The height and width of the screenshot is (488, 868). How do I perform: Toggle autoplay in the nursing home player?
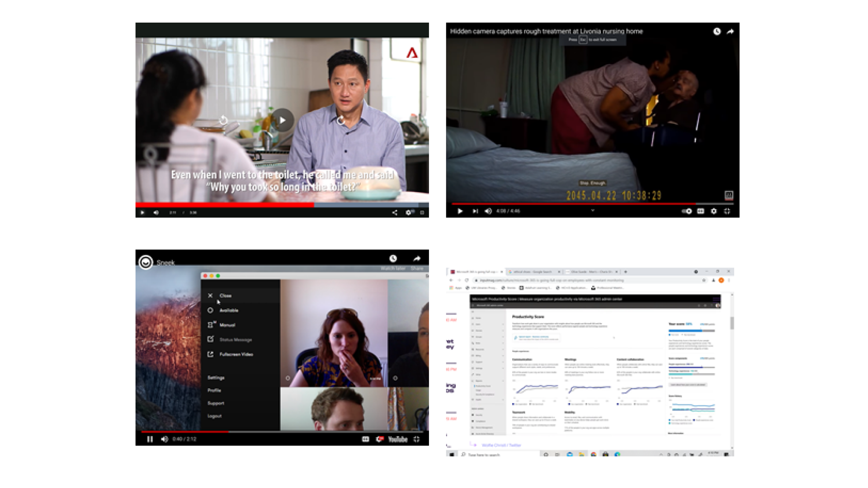coord(687,211)
